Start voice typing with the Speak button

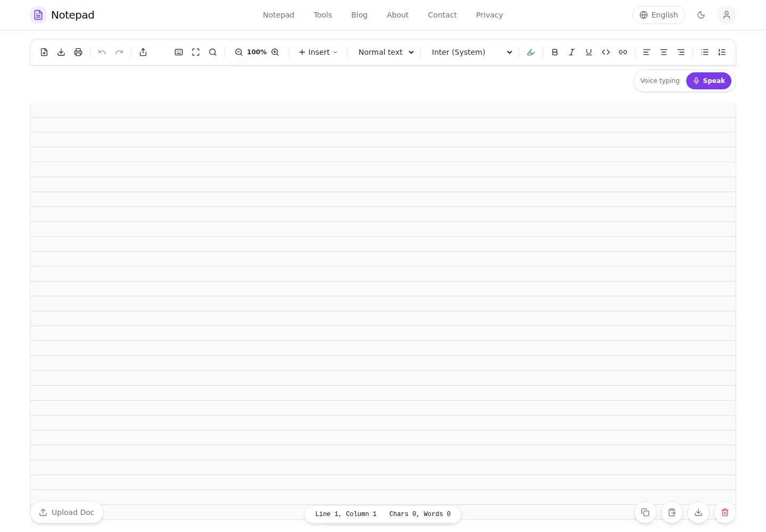709,81
